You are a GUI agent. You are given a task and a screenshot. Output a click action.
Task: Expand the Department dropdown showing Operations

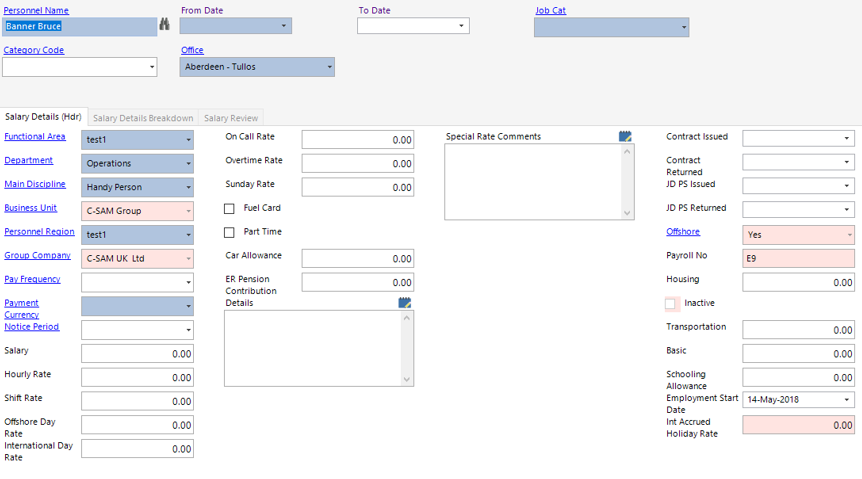(x=188, y=163)
